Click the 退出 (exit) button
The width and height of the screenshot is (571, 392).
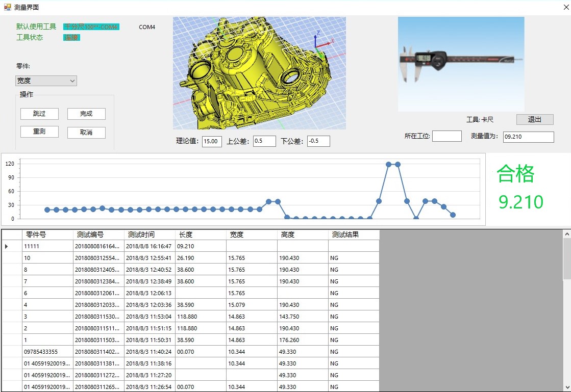[535, 119]
